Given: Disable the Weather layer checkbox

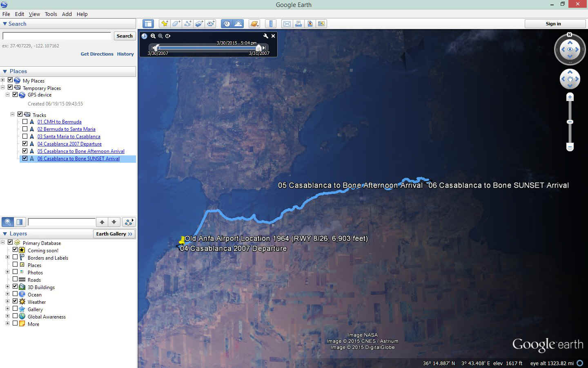Looking at the screenshot, I should [x=15, y=301].
